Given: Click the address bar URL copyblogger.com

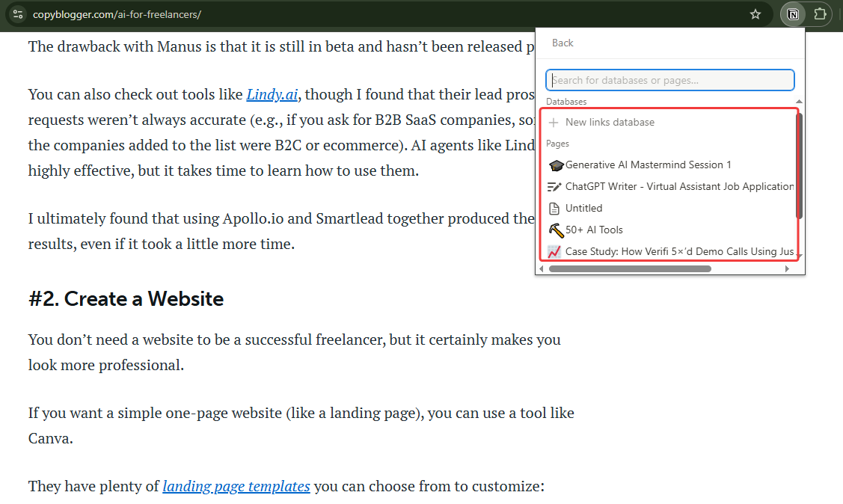Looking at the screenshot, I should (x=117, y=14).
